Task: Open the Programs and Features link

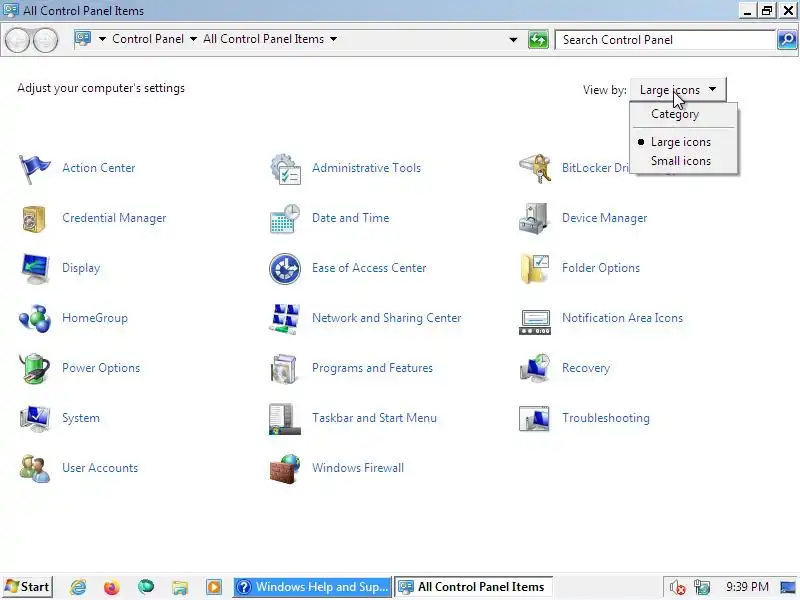Action: tap(372, 368)
